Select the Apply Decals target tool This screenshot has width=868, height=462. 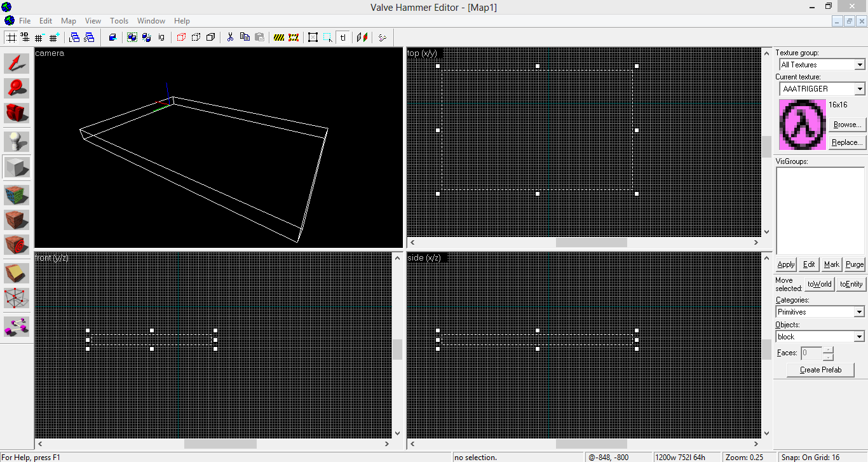(17, 245)
